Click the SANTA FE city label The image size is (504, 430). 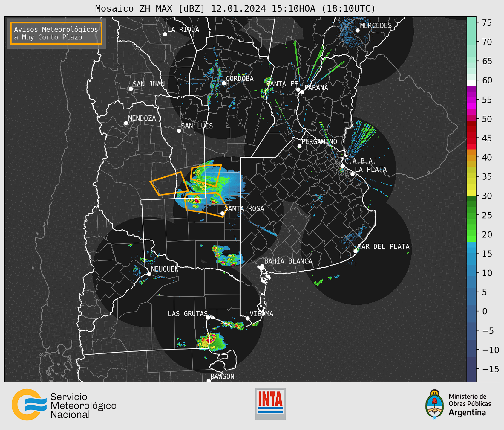click(x=282, y=84)
